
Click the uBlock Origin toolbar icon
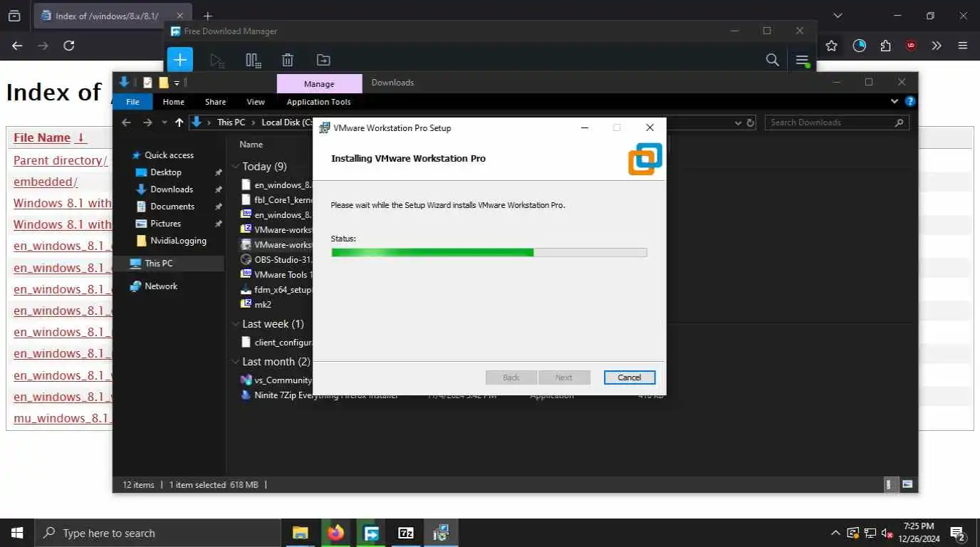[x=911, y=46]
